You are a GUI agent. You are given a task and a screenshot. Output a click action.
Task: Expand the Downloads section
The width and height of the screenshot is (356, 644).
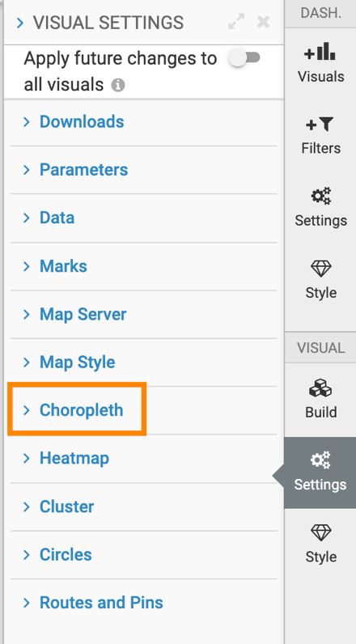[144, 121]
